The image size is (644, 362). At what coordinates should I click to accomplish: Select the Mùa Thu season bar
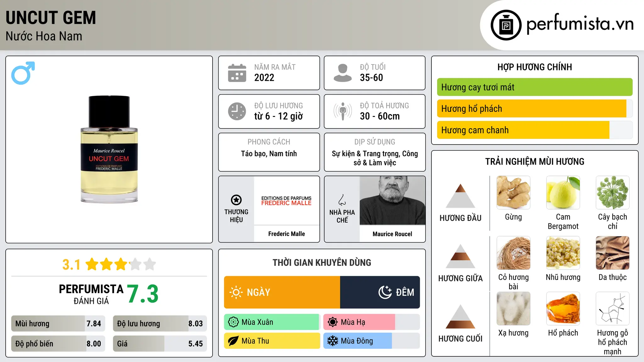point(272,341)
